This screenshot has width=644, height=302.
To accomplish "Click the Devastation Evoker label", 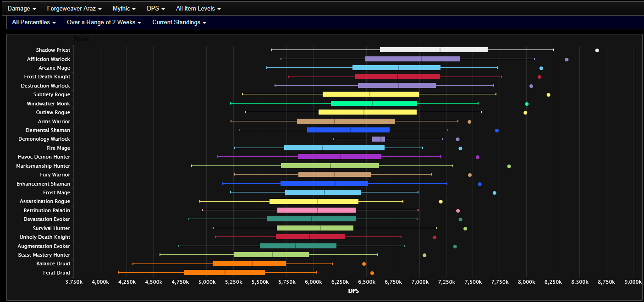I will pyautogui.click(x=47, y=220).
